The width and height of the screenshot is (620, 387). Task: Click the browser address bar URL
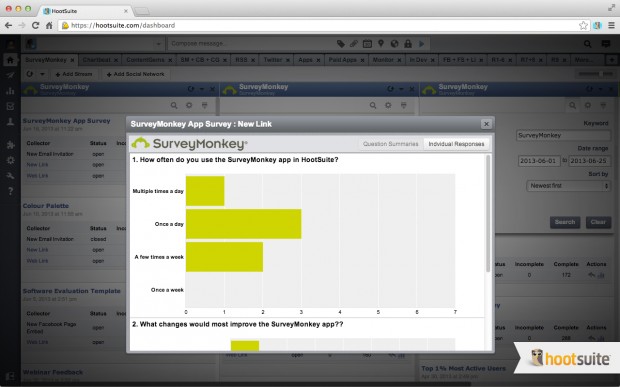123,25
